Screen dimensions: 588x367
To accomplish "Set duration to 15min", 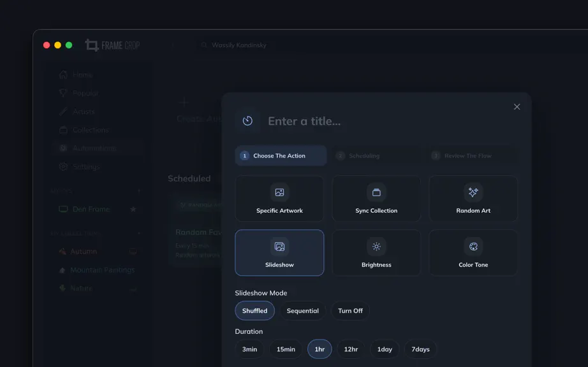I will (x=286, y=349).
